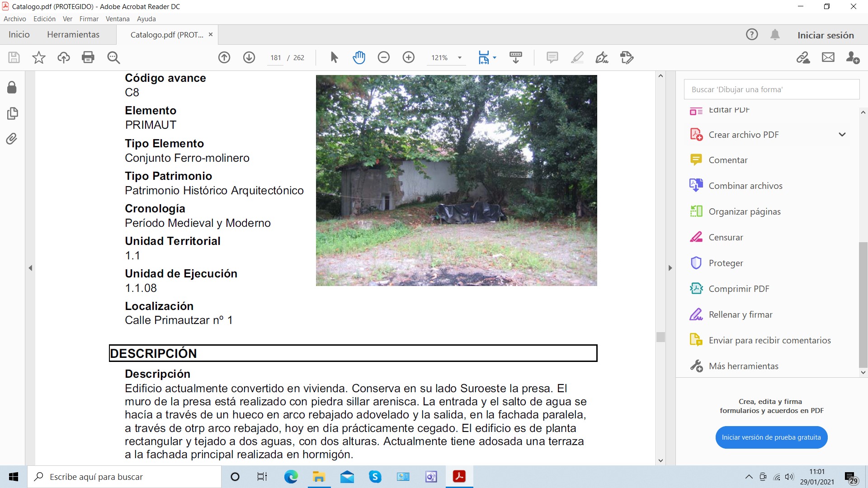The width and height of the screenshot is (868, 488).
Task: Start the free trial with the blue button
Action: 771,437
